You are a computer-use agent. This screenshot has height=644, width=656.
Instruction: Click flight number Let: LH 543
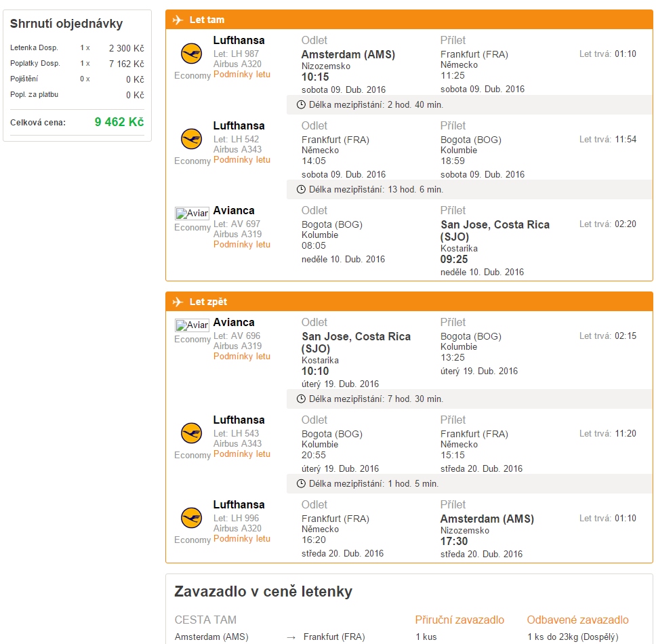point(236,434)
